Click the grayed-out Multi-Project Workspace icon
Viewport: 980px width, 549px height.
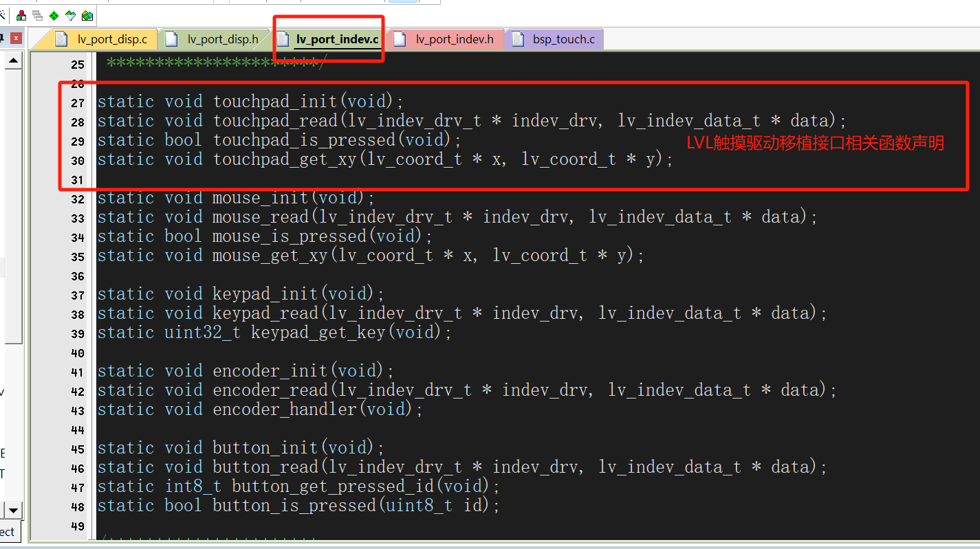coord(37,15)
